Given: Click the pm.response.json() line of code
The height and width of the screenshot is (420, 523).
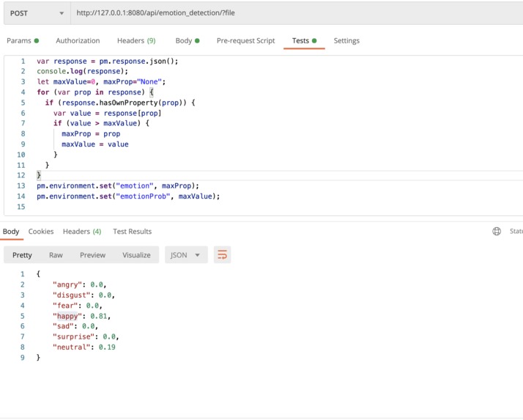Looking at the screenshot, I should 108,61.
